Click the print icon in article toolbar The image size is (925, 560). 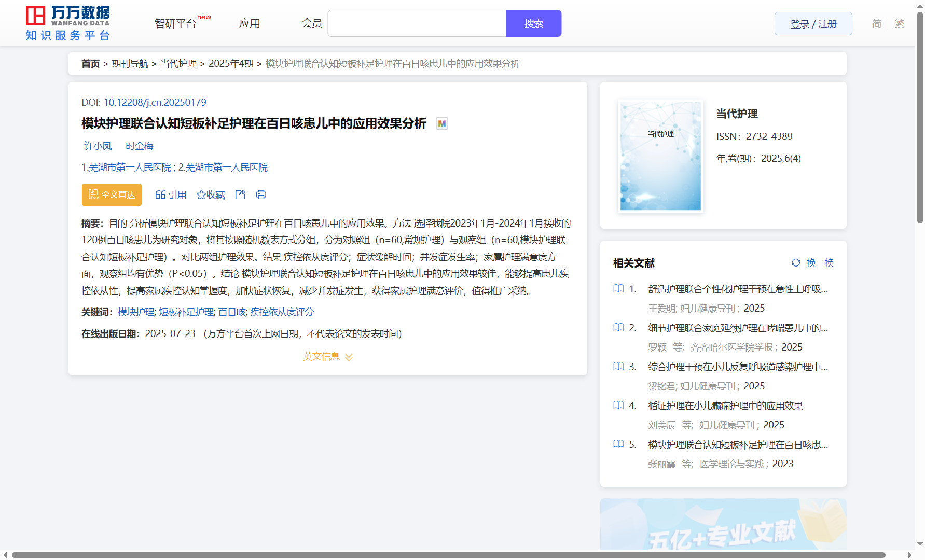coord(261,194)
